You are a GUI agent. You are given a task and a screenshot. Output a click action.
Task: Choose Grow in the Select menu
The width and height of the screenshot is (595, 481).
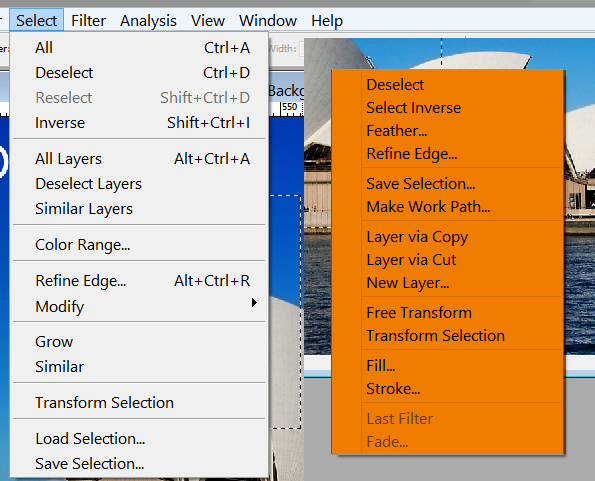(x=139, y=342)
